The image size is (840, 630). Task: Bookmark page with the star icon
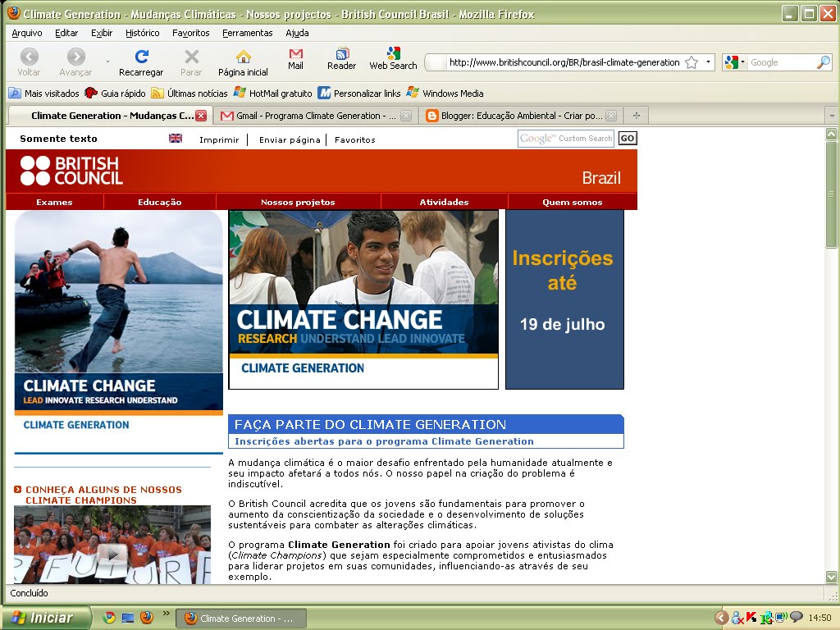692,62
